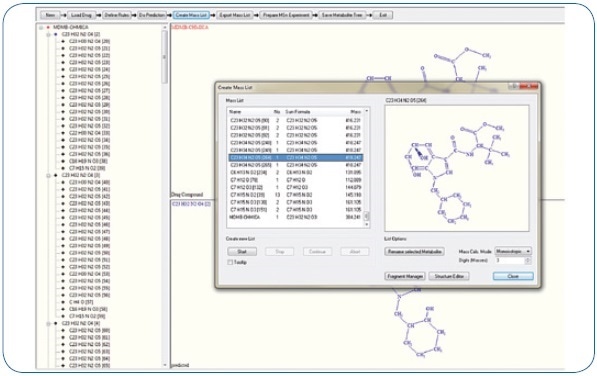
Task: Select the tree item C16 H19 N O3 [38]
Action: [88, 161]
